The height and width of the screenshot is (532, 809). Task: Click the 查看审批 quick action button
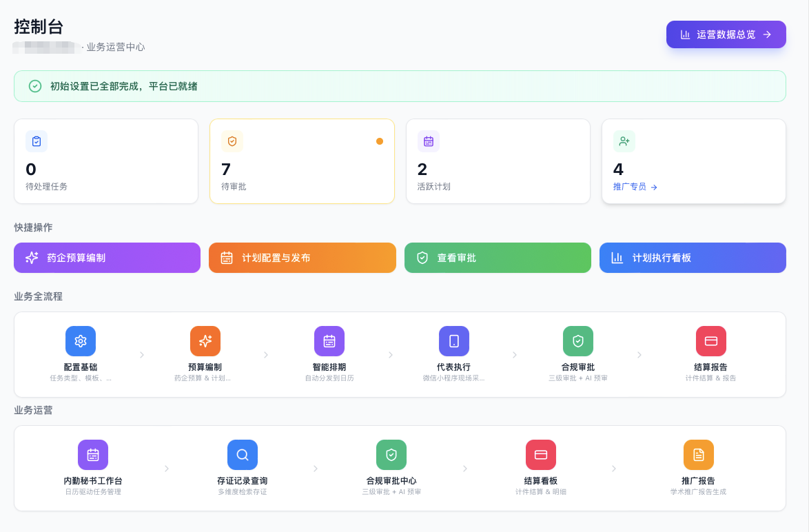(498, 258)
